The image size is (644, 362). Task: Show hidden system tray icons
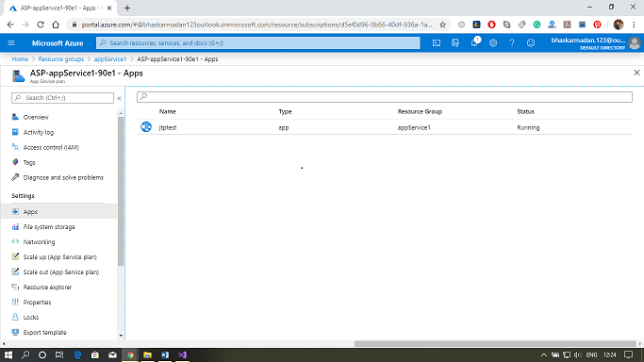[x=543, y=355]
